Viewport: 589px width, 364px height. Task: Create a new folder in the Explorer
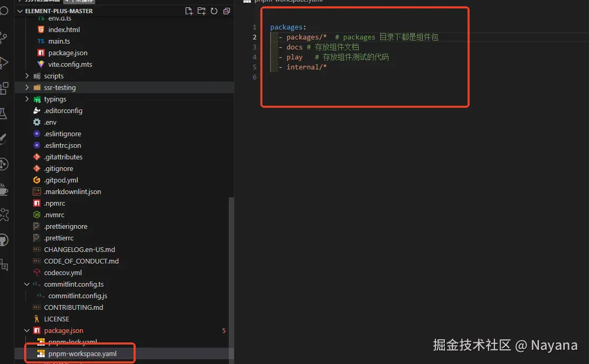(x=201, y=11)
